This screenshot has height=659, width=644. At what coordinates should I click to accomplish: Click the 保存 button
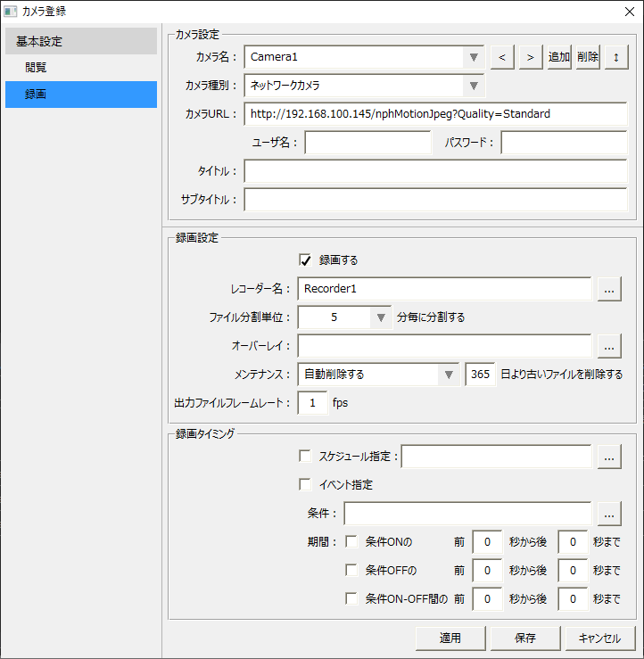click(525, 638)
